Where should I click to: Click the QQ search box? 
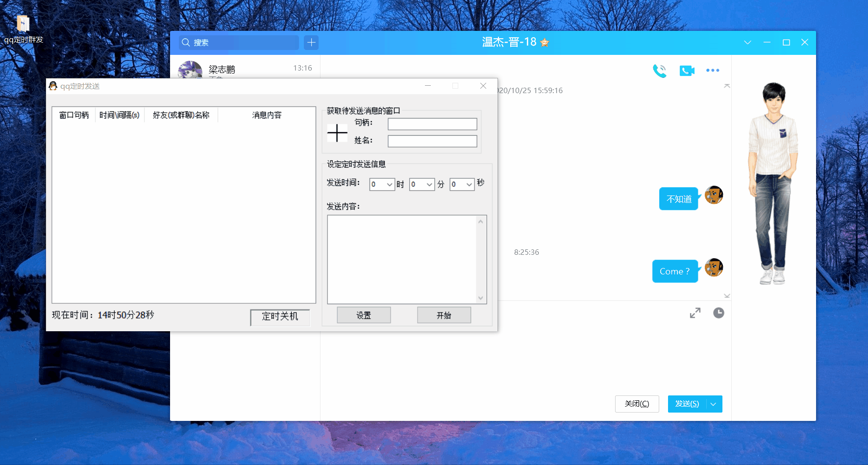coord(239,43)
